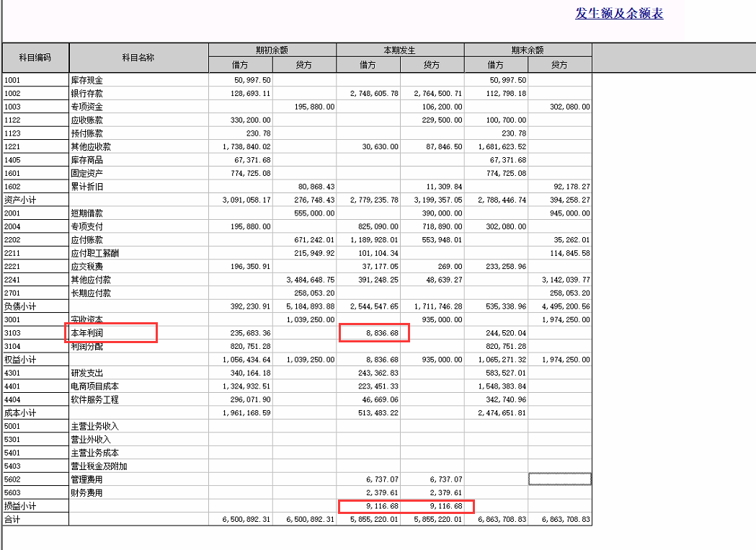Click the 本年利润 account name
The image size is (756, 550).
point(86,333)
